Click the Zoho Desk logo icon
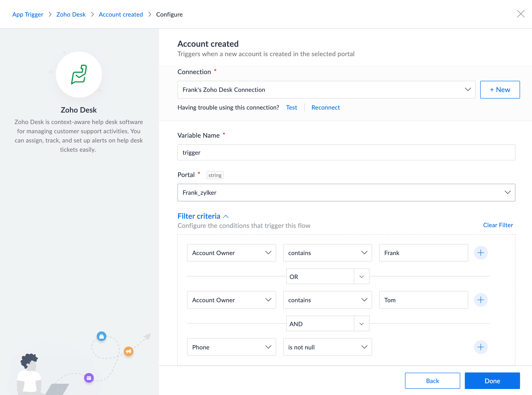This screenshot has height=395, width=532. point(79,75)
